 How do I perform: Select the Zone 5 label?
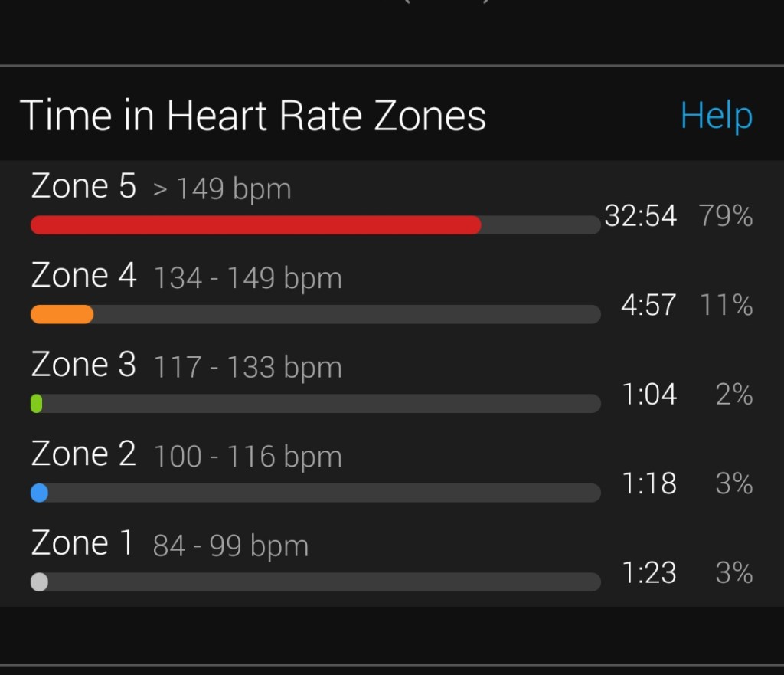click(x=83, y=187)
